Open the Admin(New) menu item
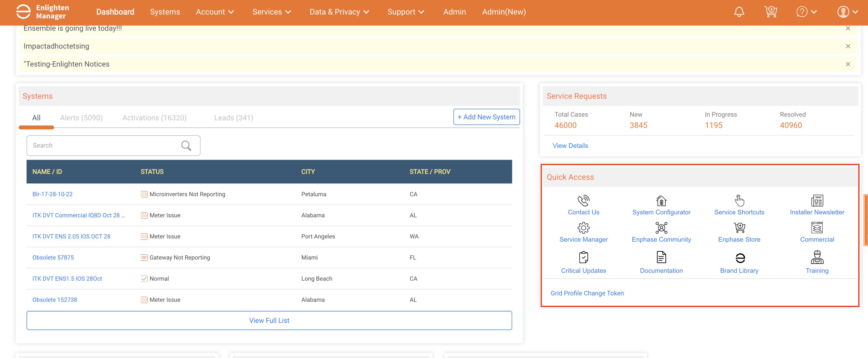This screenshot has width=868, height=358. 504,12
